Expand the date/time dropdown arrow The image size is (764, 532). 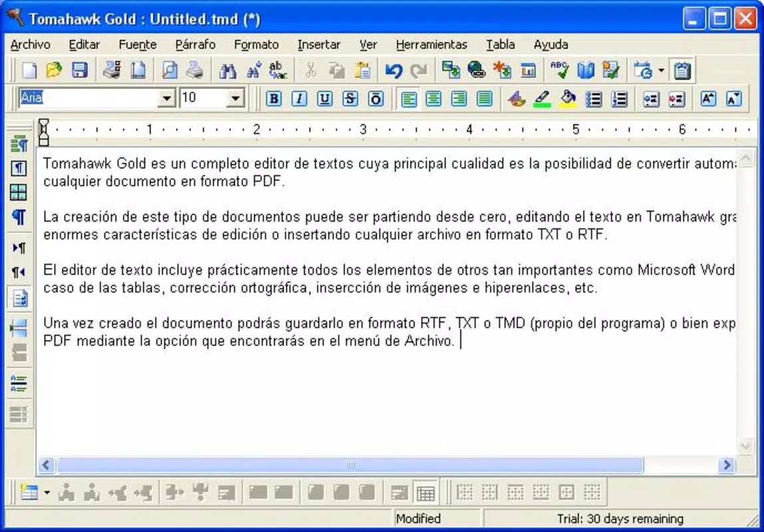[662, 71]
